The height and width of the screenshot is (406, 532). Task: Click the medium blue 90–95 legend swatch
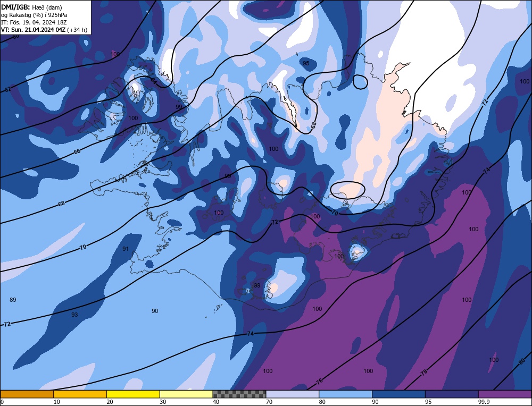[398, 394]
